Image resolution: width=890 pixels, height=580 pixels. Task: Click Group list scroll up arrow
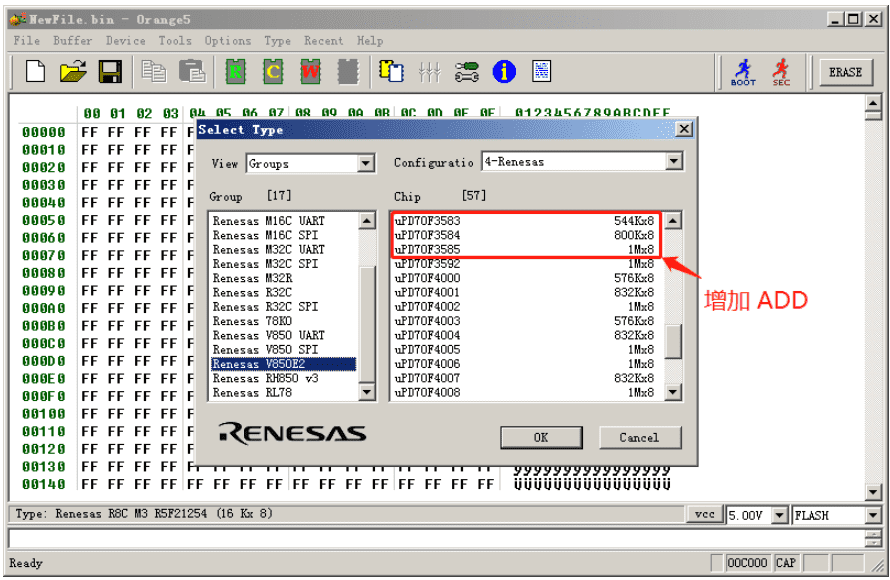367,221
